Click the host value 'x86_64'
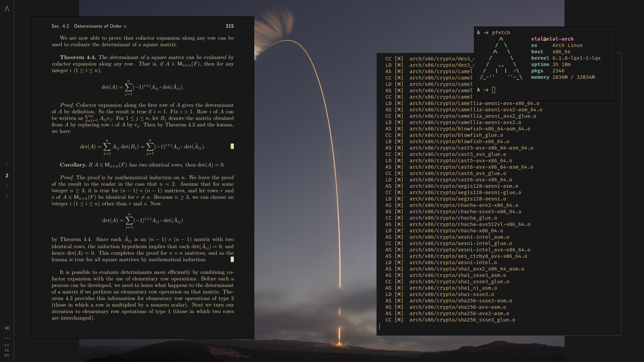This screenshot has width=644, height=362. [x=561, y=52]
